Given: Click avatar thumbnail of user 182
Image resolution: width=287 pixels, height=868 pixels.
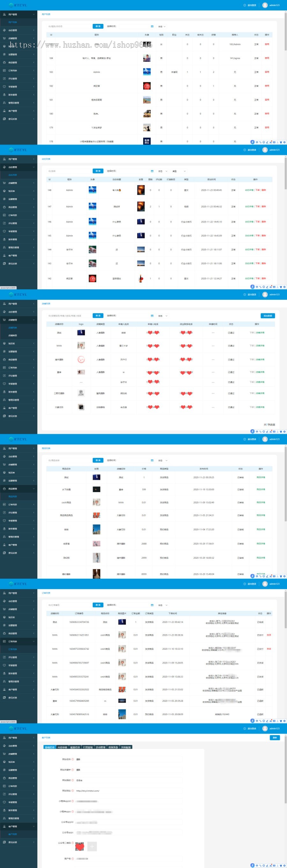Looking at the screenshot, I should coord(147,86).
